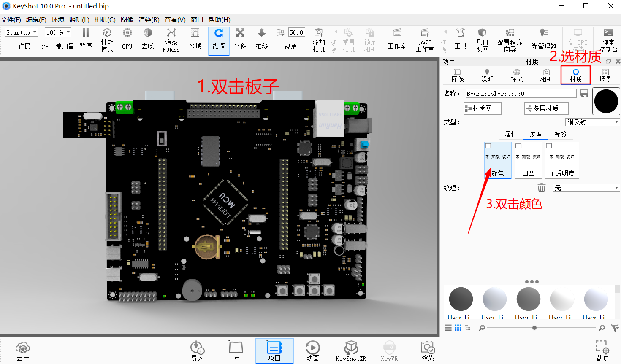
Task: Open 动画 animation panel
Action: tap(313, 351)
